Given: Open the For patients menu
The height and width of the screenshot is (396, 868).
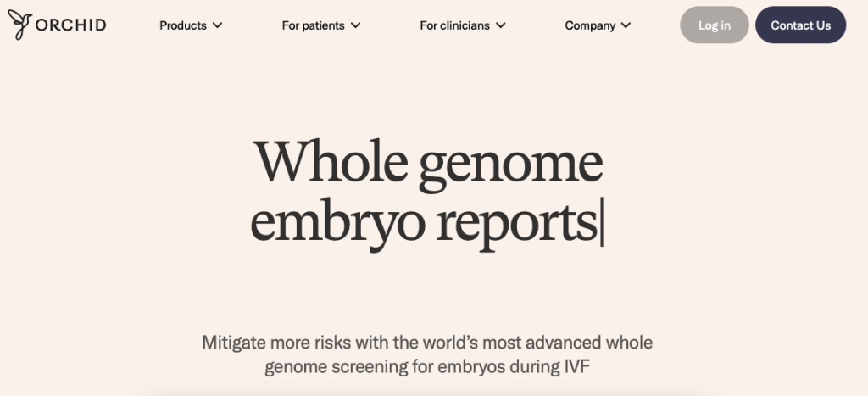Looking at the screenshot, I should point(313,25).
